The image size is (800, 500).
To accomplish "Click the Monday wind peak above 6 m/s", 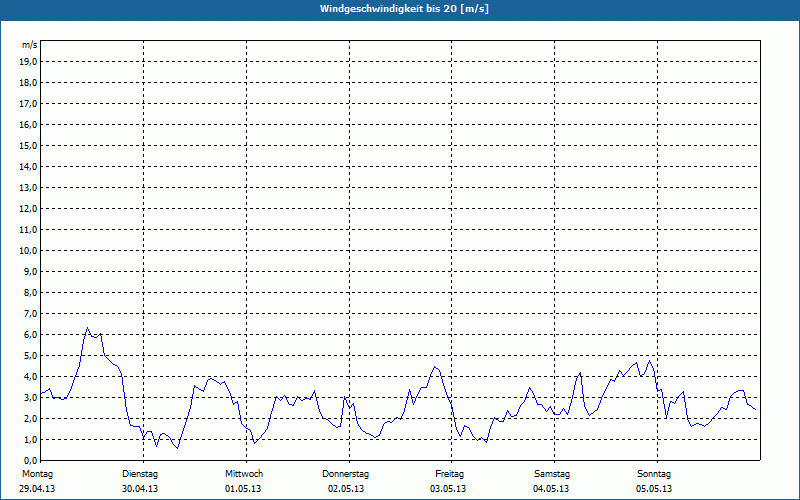I will pyautogui.click(x=87, y=328).
